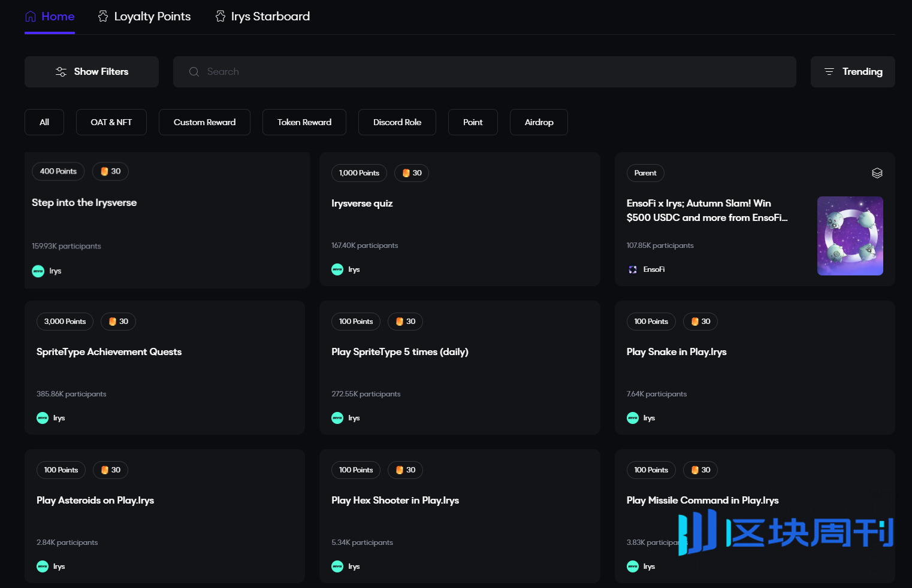This screenshot has height=588, width=912.
Task: Click Irys avatar on Play Snake card
Action: 633,418
